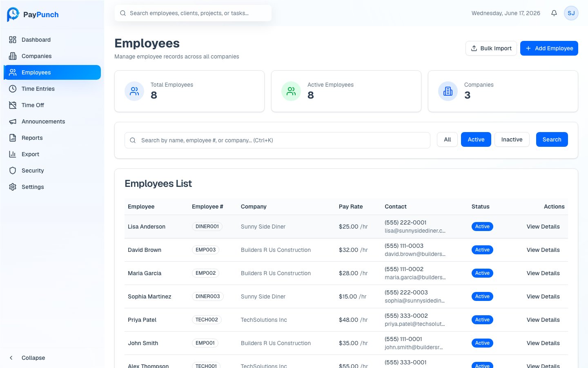Click the Time Off calendar icon
Image resolution: width=588 pixels, height=368 pixels.
[x=13, y=105]
